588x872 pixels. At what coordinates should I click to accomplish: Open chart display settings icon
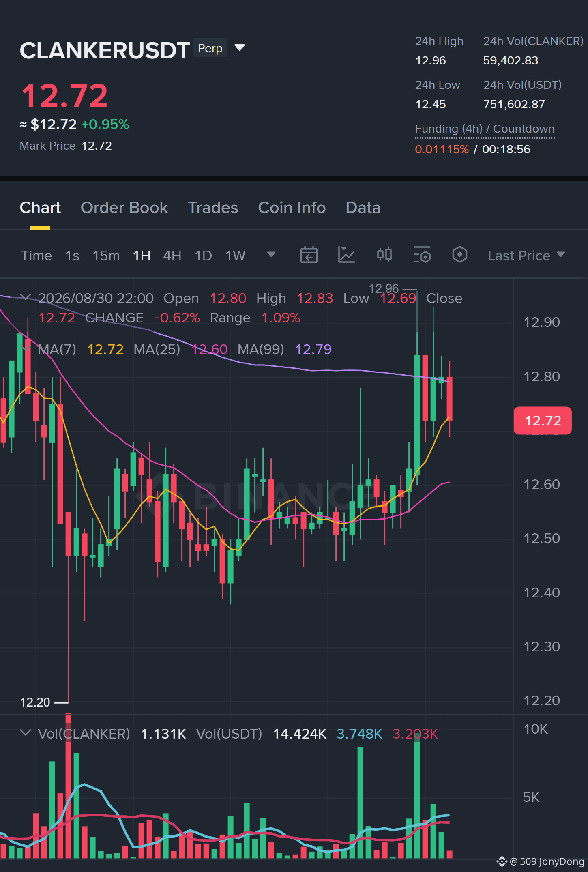[422, 255]
